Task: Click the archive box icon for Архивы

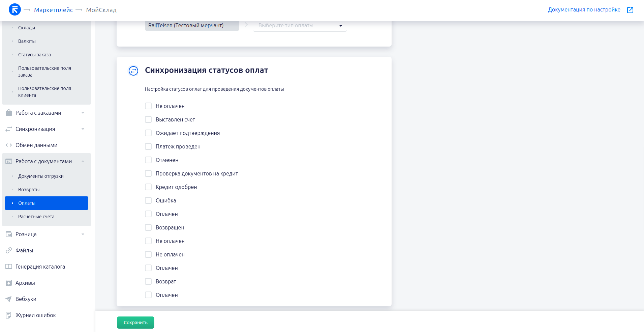Action: [9, 283]
